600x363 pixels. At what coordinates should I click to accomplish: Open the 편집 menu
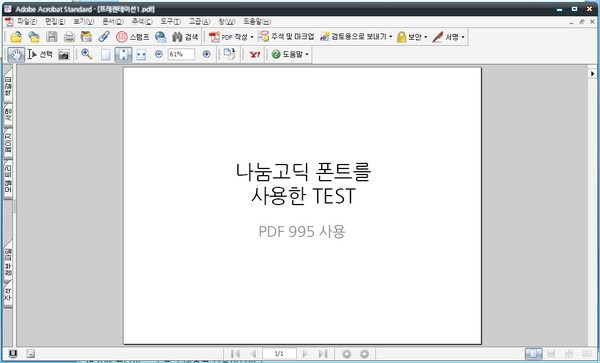[x=55, y=21]
